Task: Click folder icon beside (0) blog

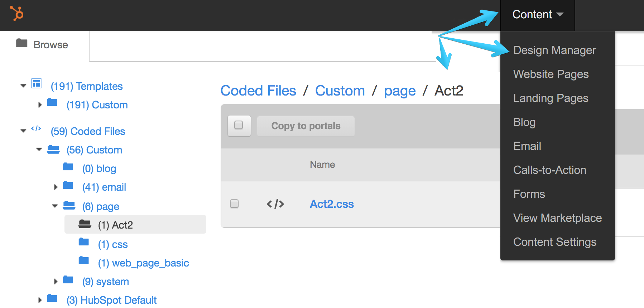Action: click(68, 166)
